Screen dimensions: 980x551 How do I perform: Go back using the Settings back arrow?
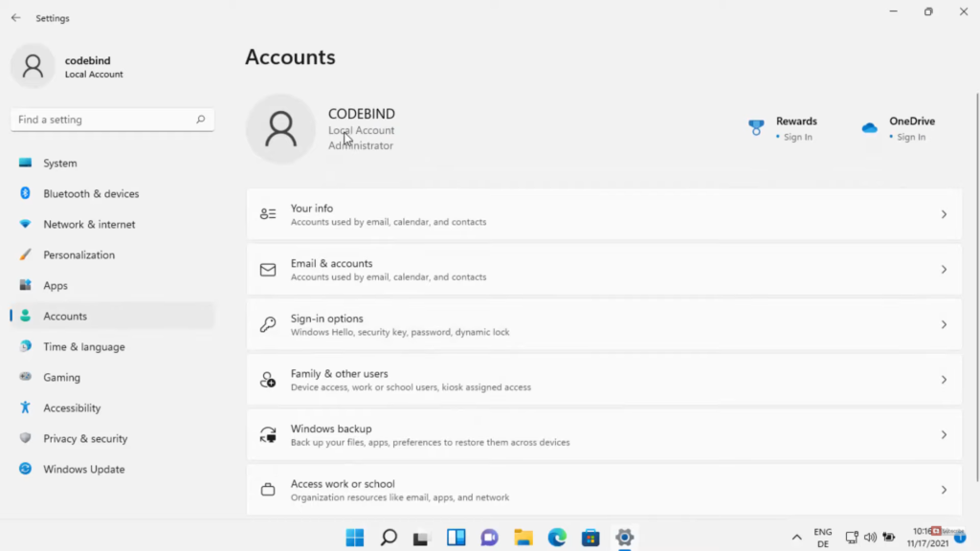[15, 18]
